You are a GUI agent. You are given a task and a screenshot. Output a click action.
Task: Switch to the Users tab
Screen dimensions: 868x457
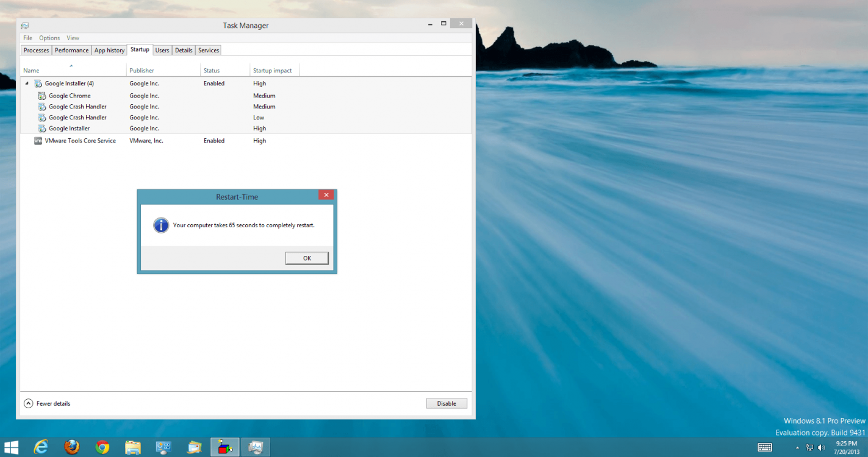pyautogui.click(x=162, y=50)
